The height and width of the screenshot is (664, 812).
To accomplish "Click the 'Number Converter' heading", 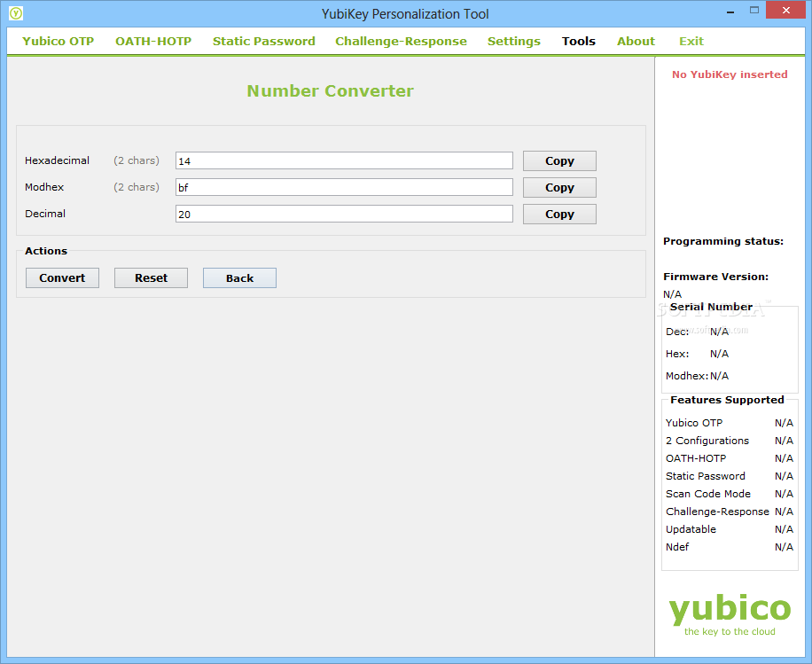I will pos(331,91).
